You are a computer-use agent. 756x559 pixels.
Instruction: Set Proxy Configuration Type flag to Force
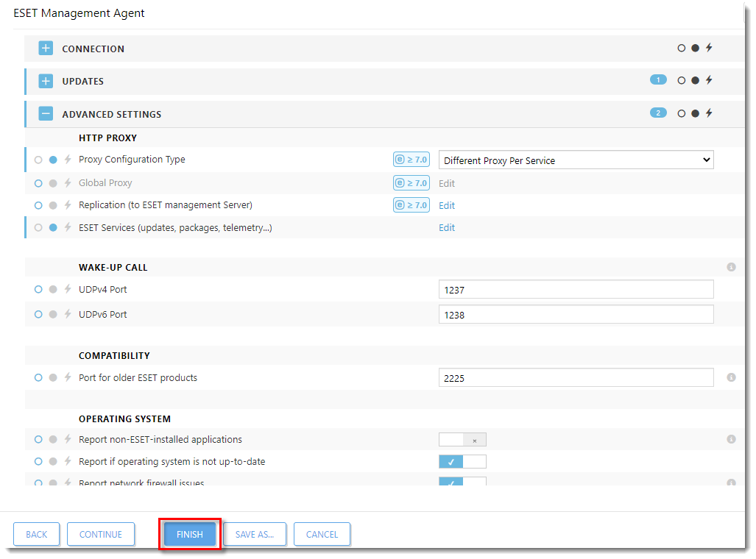68,159
